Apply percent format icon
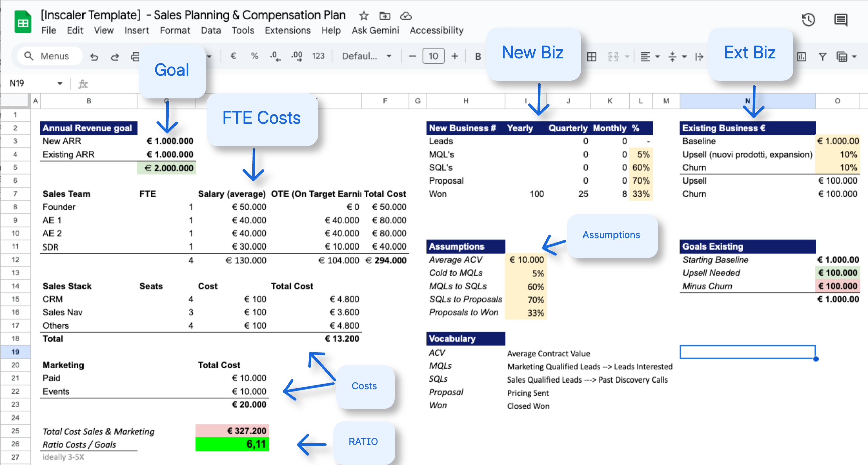Image resolution: width=868 pixels, height=465 pixels. coord(255,56)
